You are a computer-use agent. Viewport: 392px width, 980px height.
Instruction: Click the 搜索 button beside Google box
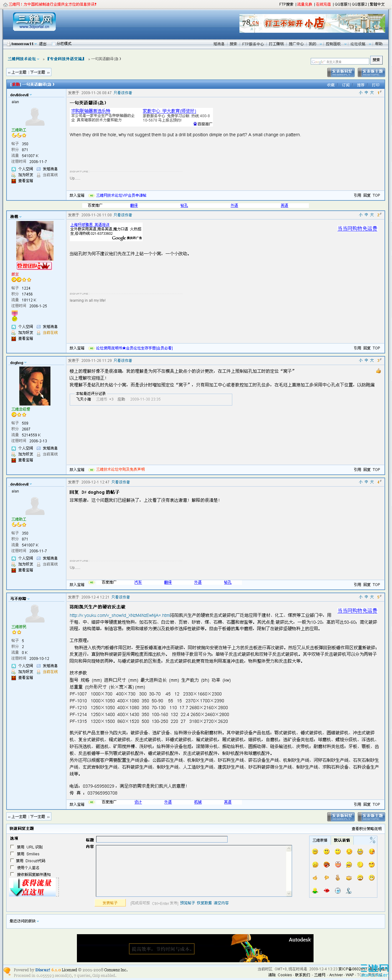376,60
